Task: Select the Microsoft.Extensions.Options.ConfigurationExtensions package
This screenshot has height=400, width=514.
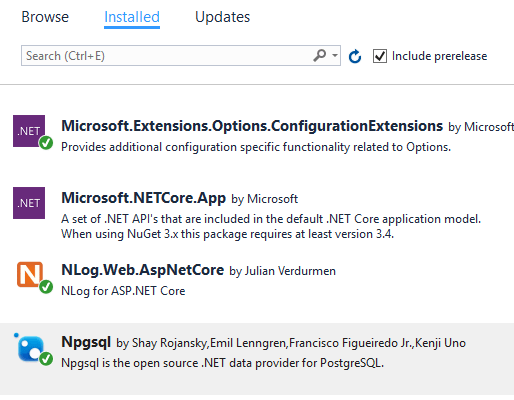Action: click(252, 126)
